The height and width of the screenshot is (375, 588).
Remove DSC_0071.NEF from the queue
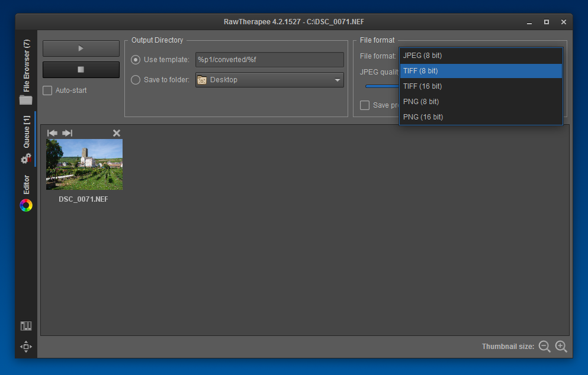117,133
